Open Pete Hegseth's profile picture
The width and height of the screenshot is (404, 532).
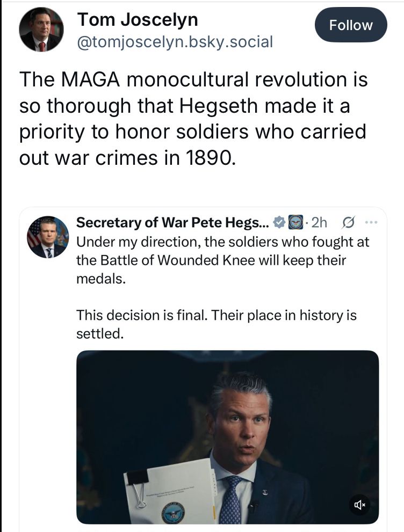pyautogui.click(x=48, y=237)
